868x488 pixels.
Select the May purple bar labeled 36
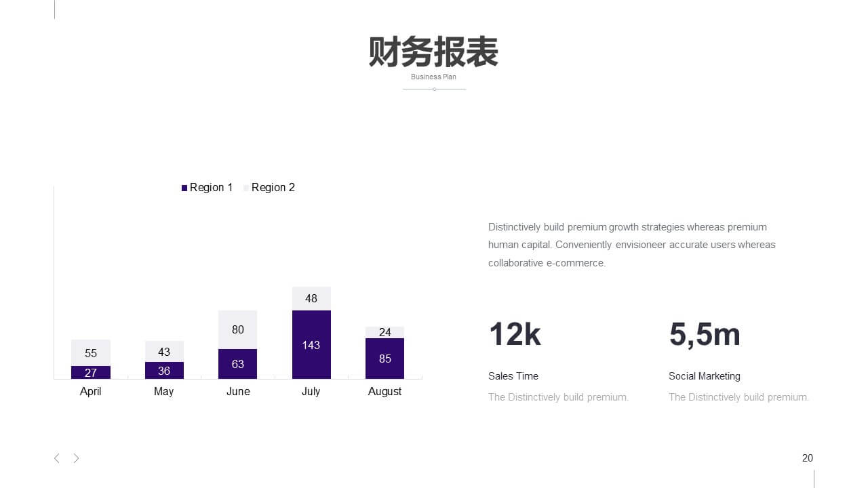(x=164, y=370)
